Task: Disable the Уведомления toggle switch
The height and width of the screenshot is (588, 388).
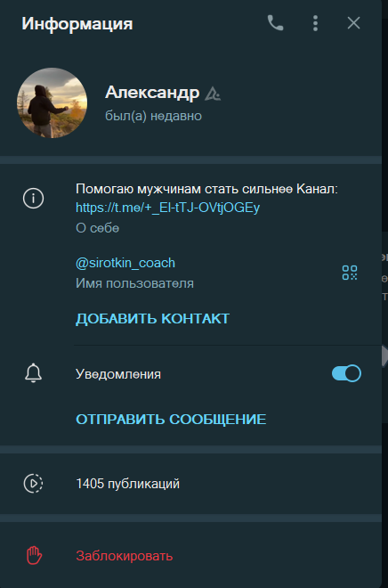Action: click(x=346, y=373)
